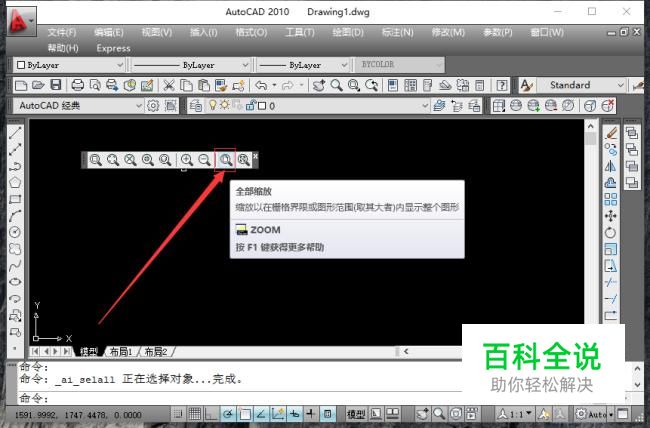Screen dimensions: 650x428
Task: Click the Save floppy disk icon
Action: click(56, 85)
